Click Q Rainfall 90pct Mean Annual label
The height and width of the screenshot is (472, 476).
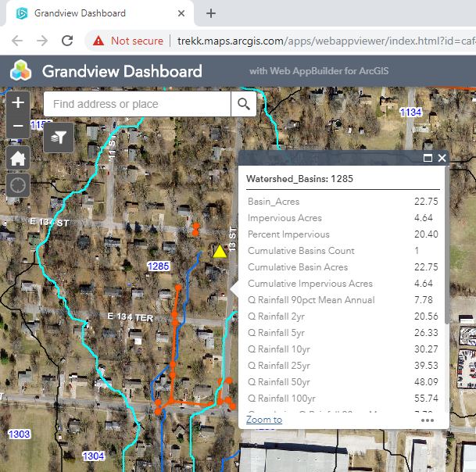(311, 300)
